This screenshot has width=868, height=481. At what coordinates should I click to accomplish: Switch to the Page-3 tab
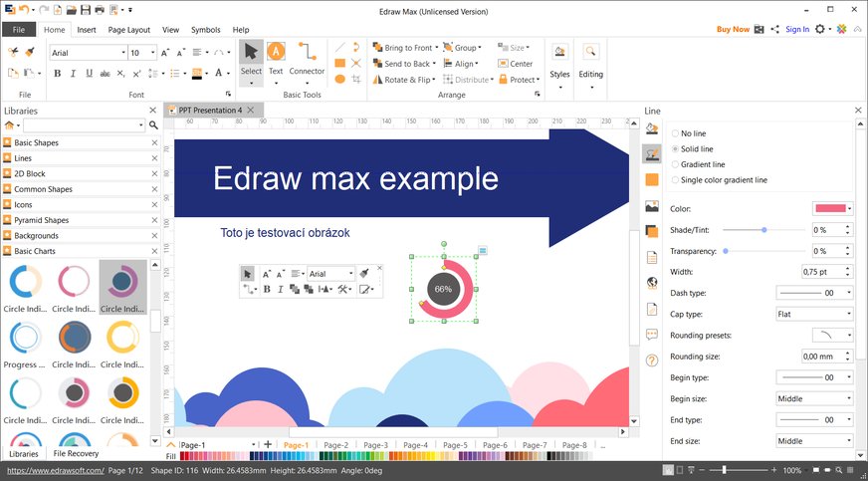(375, 445)
